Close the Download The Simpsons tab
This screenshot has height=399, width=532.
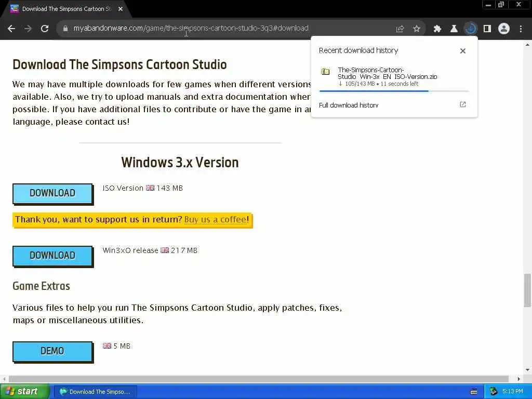121,9
